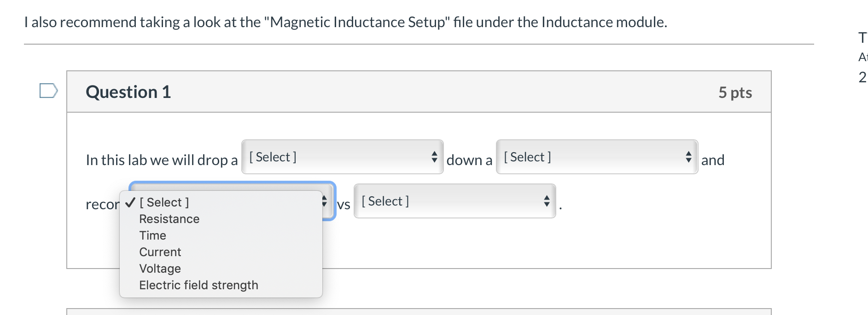Click the "2" at the right edge
Viewport: 868px width, 315px height.
click(862, 77)
